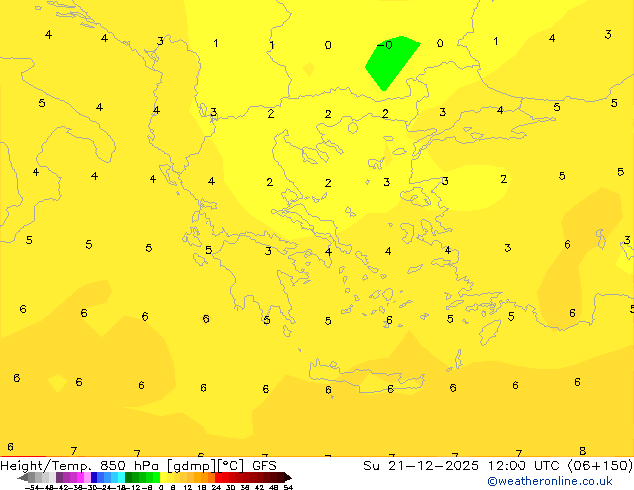Click the Su 21-12-2025 12:00 UTC date label
Viewport: 634px width, 490px height.
pos(463,465)
